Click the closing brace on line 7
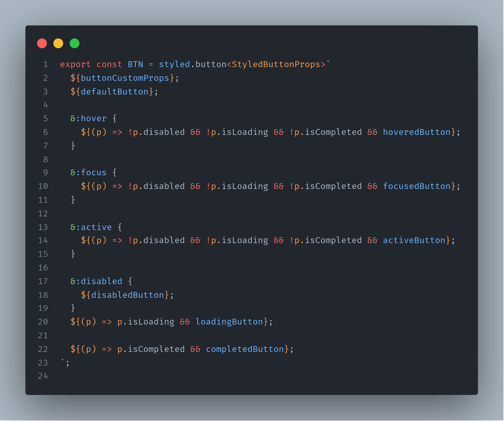This screenshot has height=421, width=504. point(73,146)
